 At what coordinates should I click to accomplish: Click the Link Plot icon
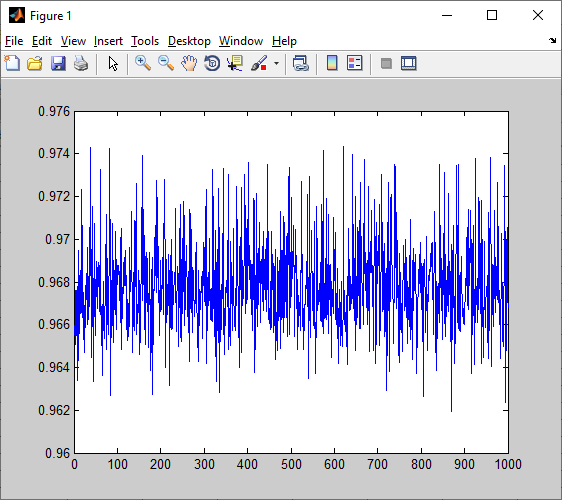coord(300,63)
